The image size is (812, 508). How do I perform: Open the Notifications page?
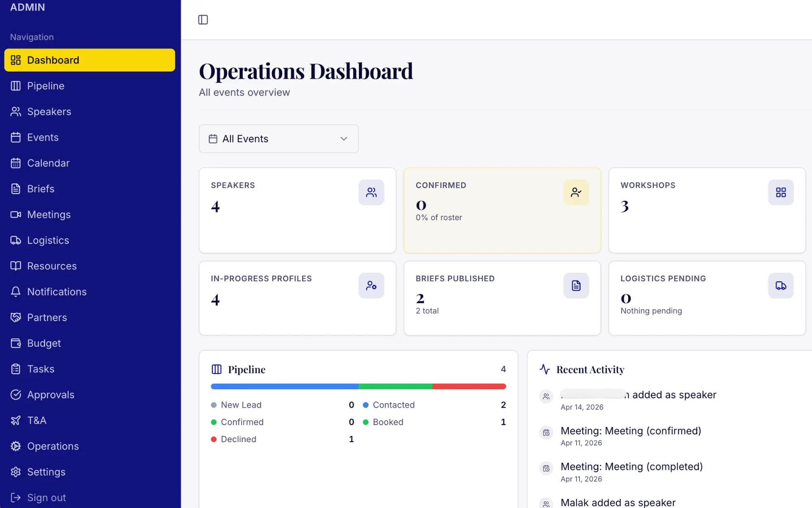click(x=90, y=292)
